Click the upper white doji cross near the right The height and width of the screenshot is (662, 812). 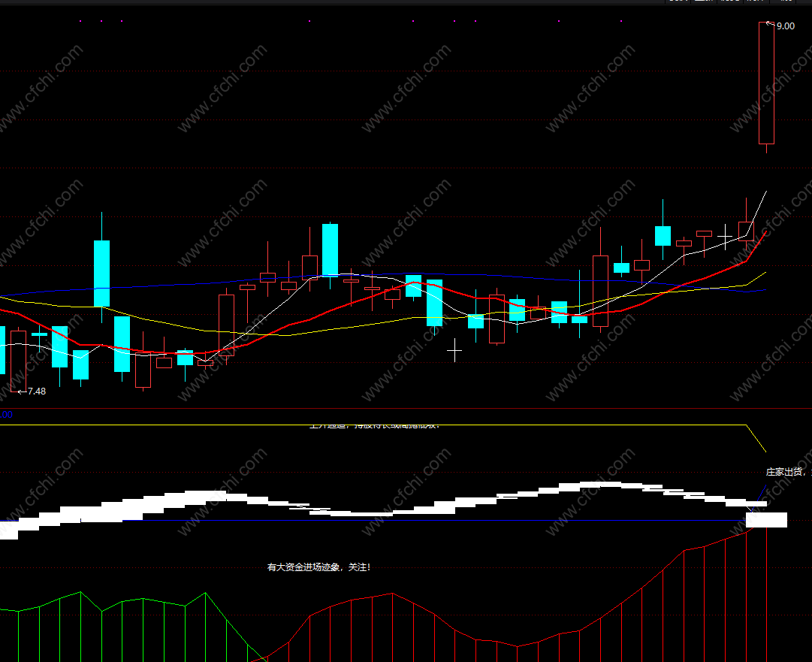click(725, 237)
